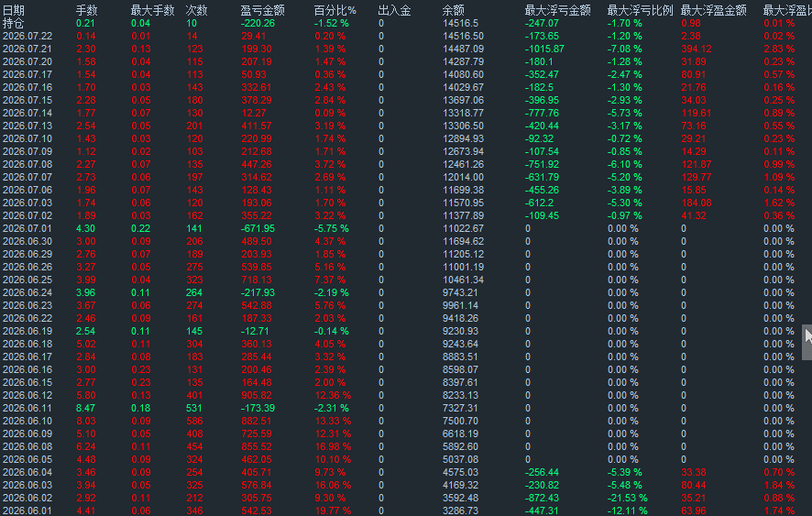Click the 次数 column header
The height and width of the screenshot is (516, 812).
click(x=196, y=10)
